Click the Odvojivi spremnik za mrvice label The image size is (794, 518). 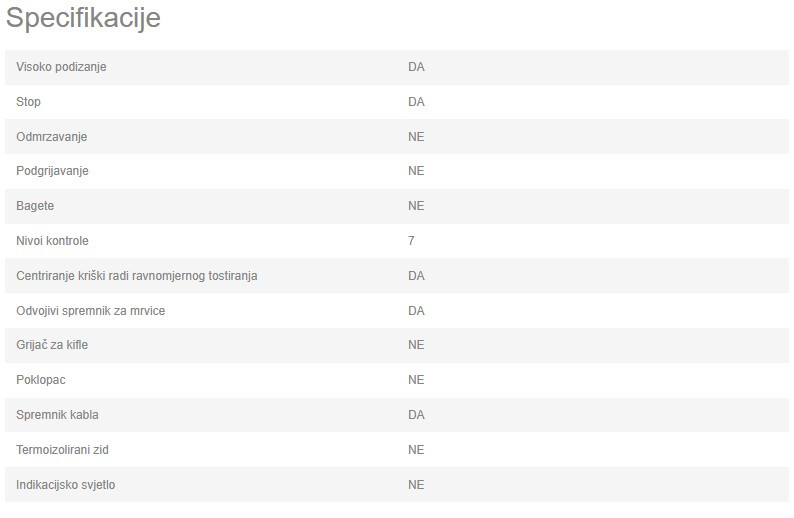tap(91, 310)
